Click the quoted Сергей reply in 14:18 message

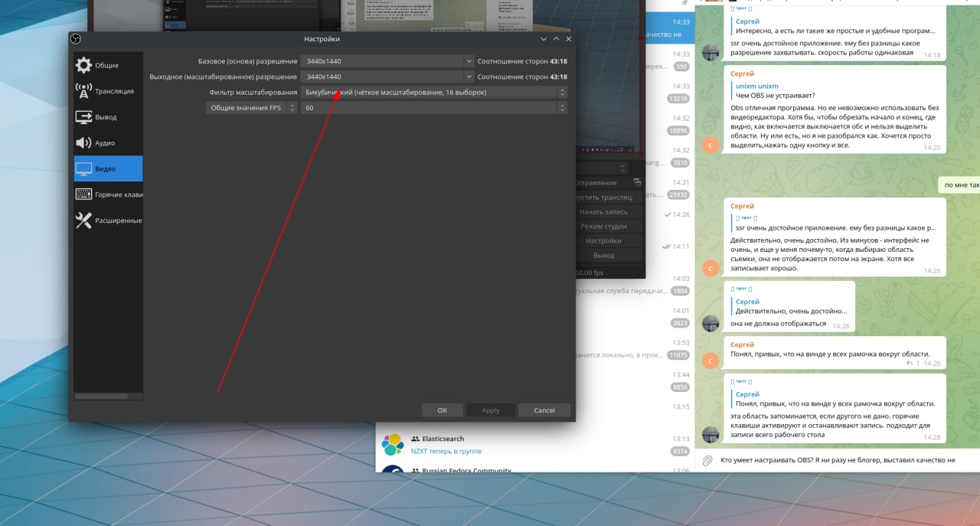click(x=835, y=26)
